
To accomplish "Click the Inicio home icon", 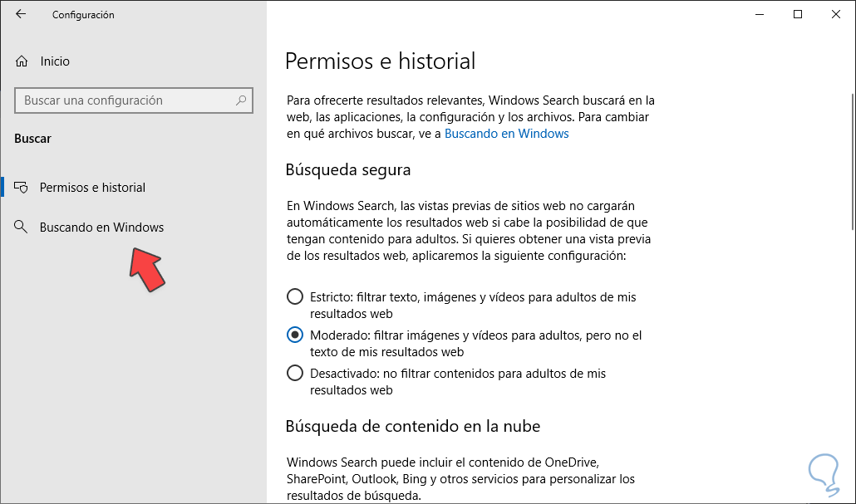I will click(x=22, y=61).
